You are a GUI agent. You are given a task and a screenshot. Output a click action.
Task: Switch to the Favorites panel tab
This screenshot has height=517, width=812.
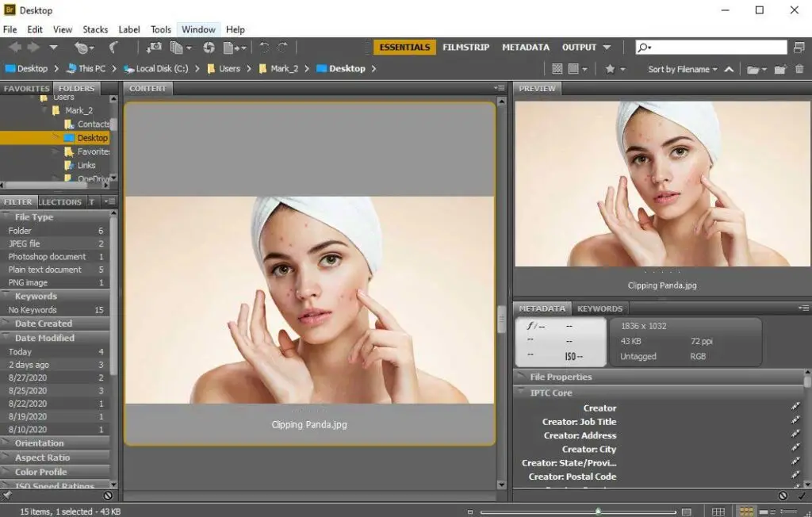click(x=26, y=89)
